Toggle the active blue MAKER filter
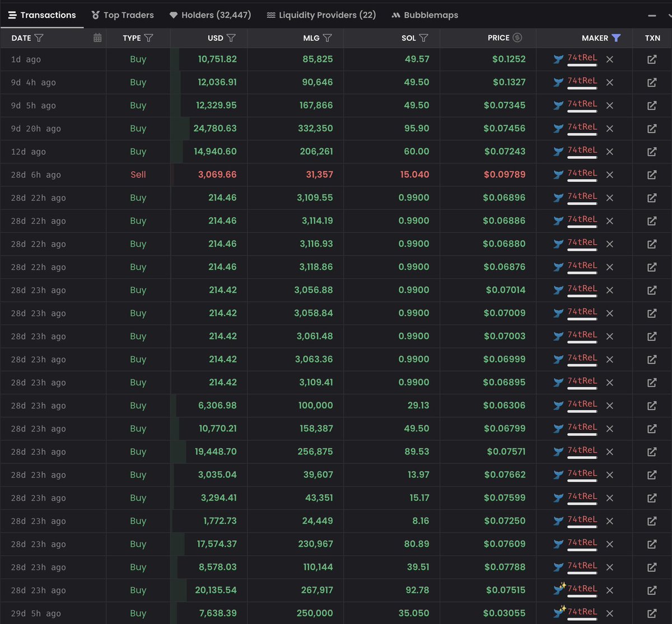The image size is (672, 624). click(616, 37)
